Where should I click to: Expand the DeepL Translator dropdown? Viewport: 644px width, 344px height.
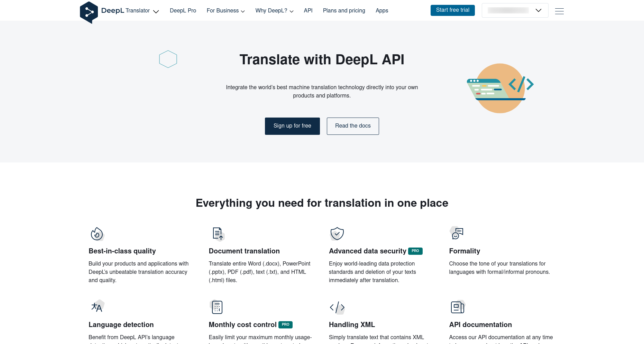click(156, 11)
